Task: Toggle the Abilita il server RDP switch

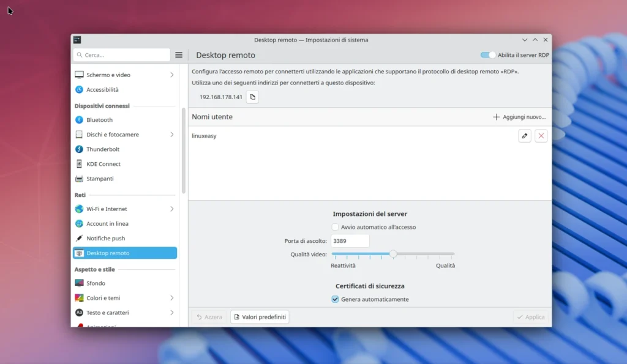Action: pos(488,55)
